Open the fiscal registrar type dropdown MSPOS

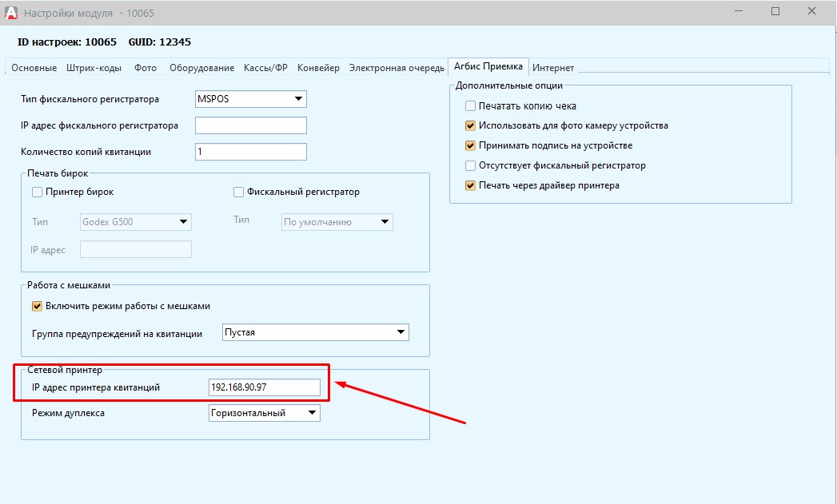coord(251,99)
